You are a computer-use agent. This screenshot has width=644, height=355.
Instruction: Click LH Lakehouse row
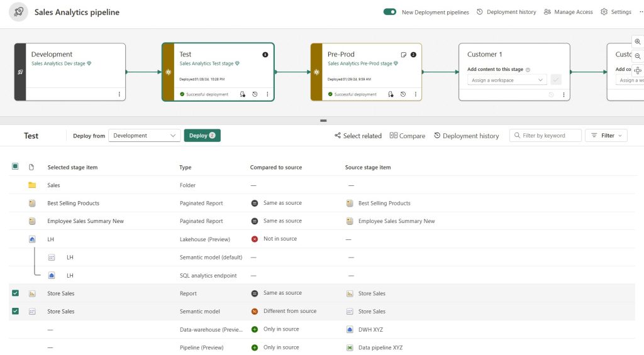(322, 239)
